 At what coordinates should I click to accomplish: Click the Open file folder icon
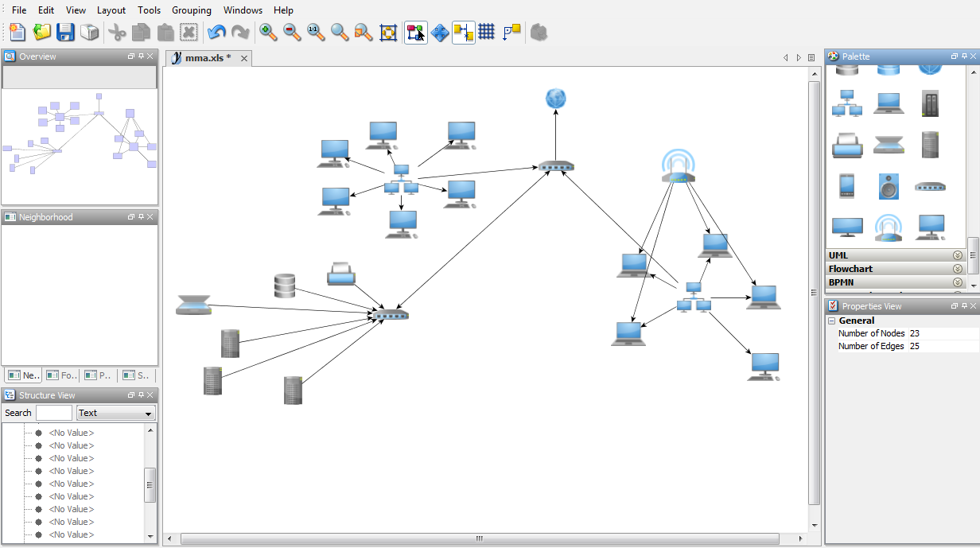42,32
